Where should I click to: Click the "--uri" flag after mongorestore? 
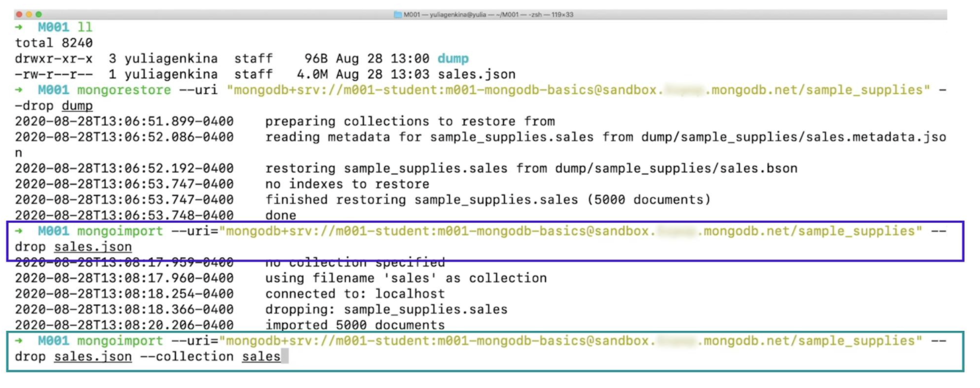tap(198, 90)
